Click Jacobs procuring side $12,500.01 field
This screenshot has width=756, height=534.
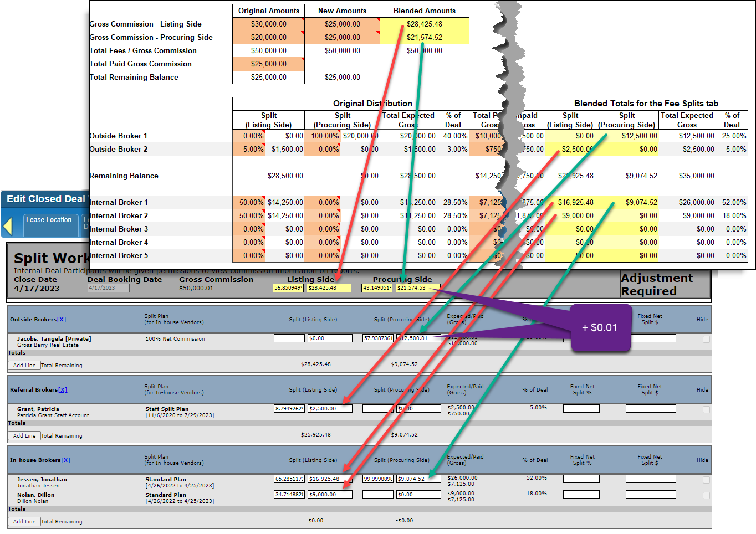(418, 338)
